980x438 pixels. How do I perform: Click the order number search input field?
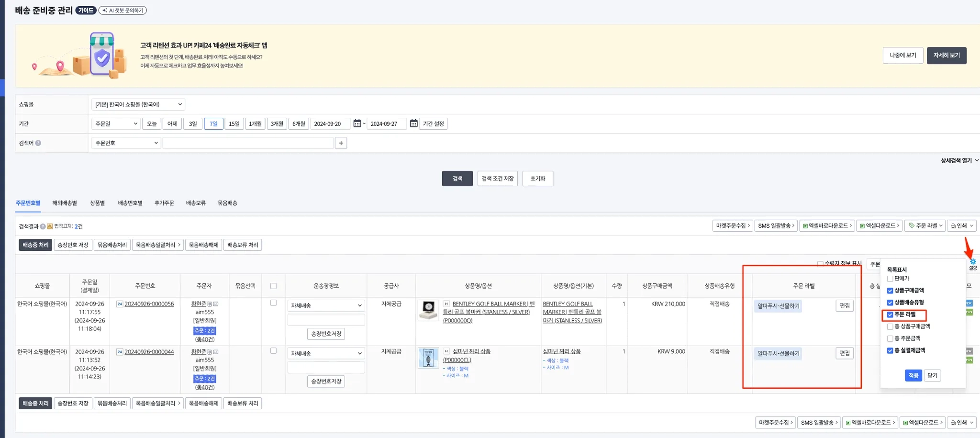[248, 143]
